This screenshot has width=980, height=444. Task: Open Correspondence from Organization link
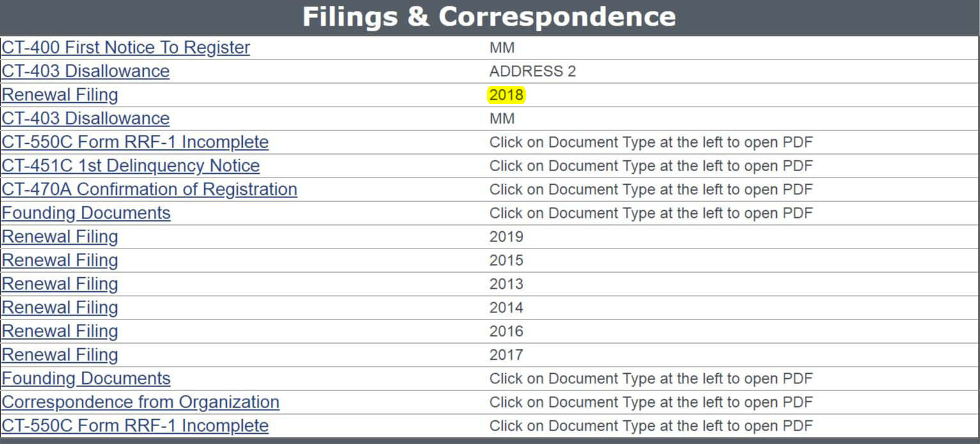click(141, 402)
